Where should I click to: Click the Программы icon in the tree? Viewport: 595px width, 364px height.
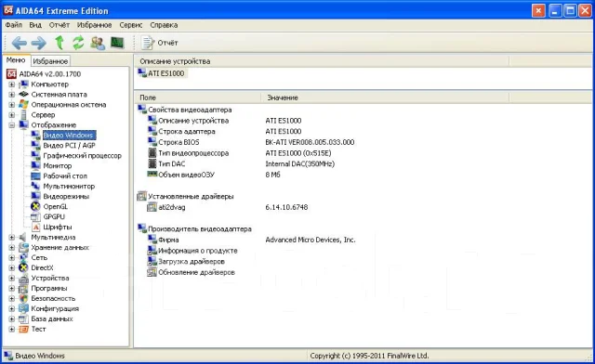click(x=23, y=289)
